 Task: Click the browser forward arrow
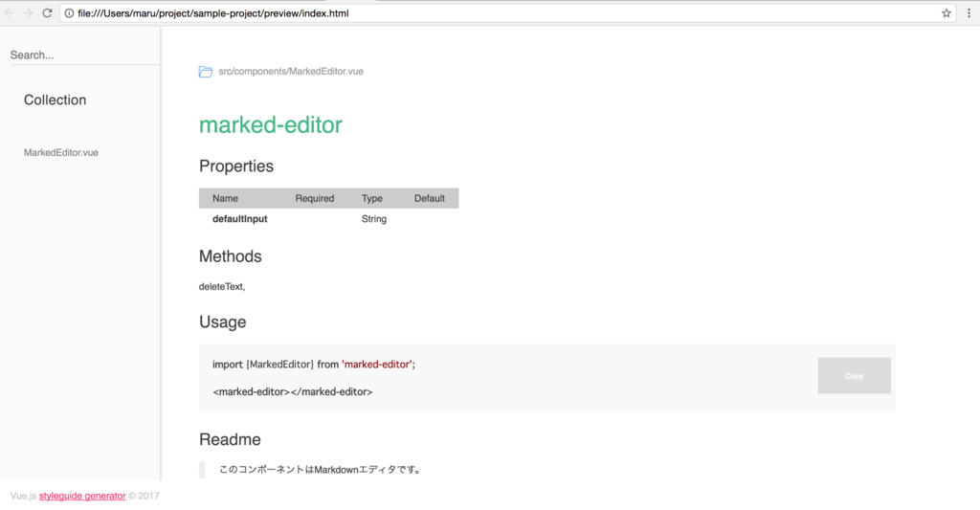(28, 13)
